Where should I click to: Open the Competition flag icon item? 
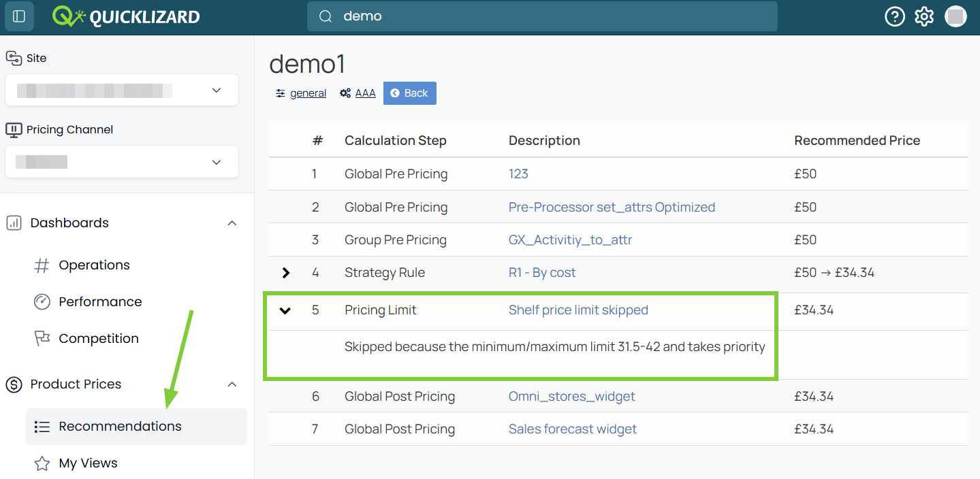[42, 339]
